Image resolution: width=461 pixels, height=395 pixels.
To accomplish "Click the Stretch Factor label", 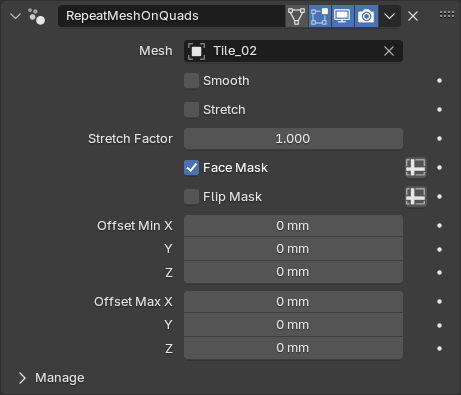I will (x=130, y=139).
